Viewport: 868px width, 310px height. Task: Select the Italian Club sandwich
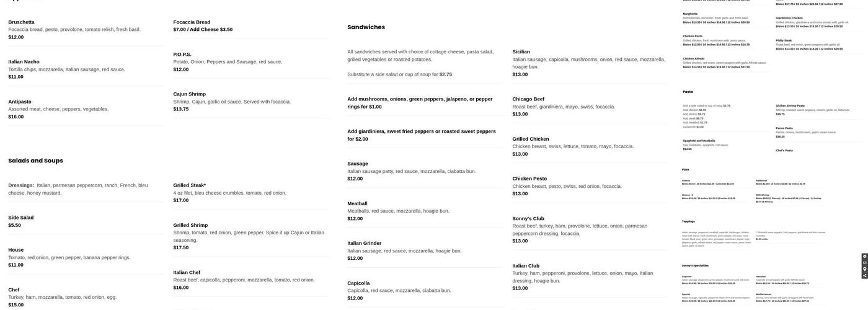click(526, 266)
